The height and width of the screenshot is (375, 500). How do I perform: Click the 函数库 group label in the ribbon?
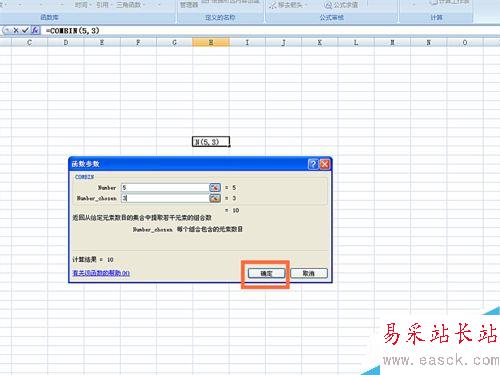tap(49, 17)
